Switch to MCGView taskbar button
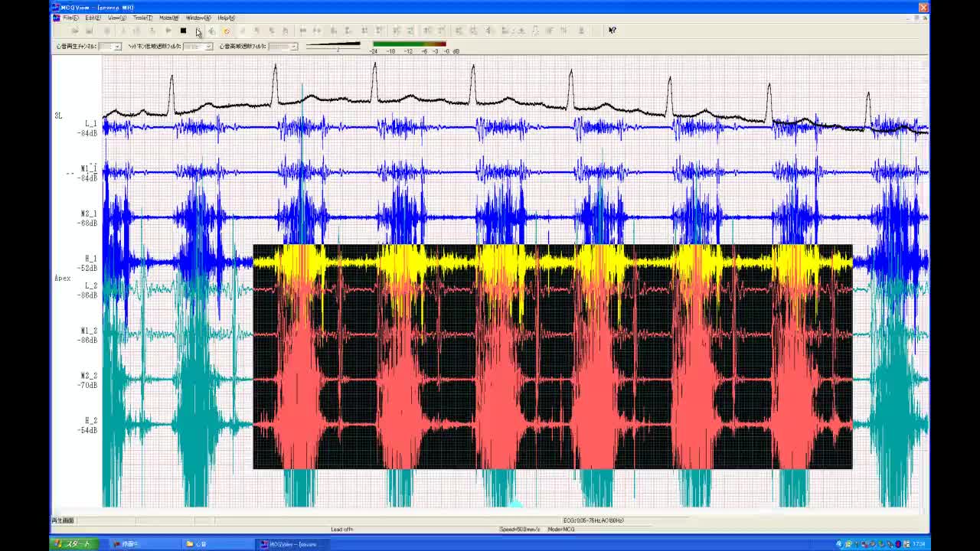980x551 pixels. (x=292, y=544)
